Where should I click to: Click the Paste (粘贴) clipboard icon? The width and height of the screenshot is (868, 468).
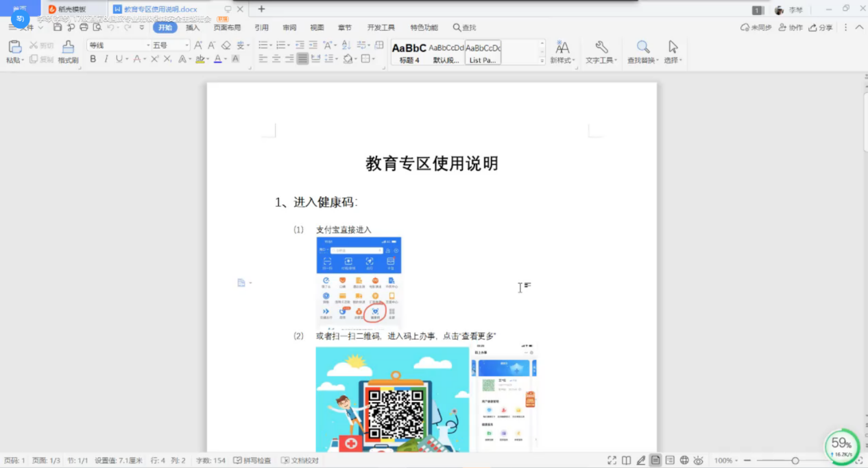[x=14, y=47]
